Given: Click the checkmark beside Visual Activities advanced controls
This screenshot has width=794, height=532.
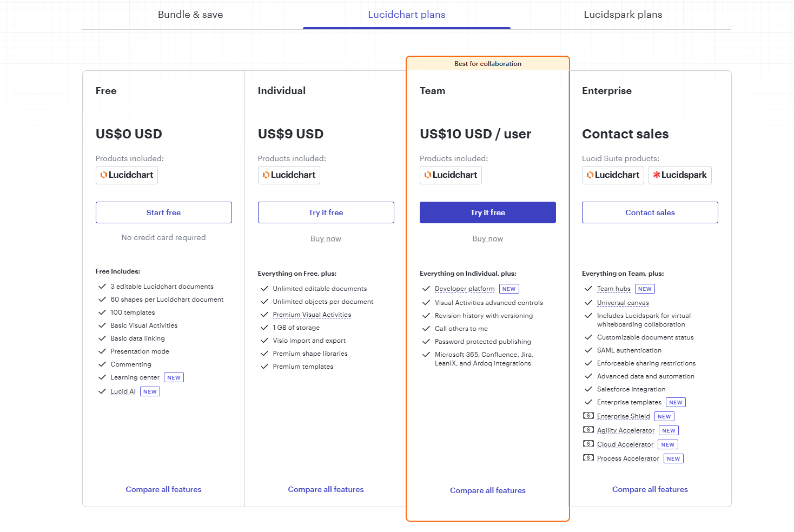Looking at the screenshot, I should [x=426, y=303].
